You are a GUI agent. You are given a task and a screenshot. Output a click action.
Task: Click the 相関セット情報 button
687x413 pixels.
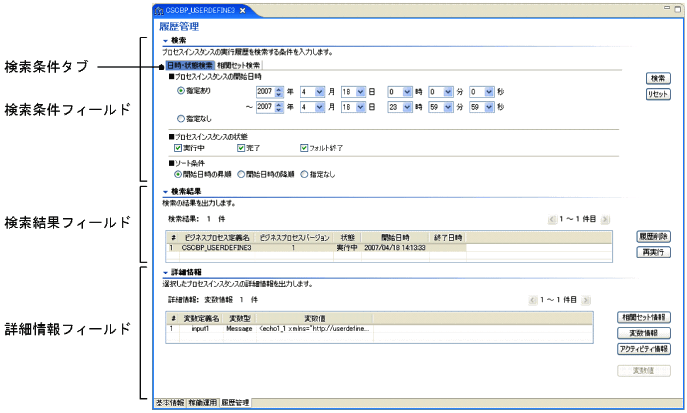tap(644, 317)
